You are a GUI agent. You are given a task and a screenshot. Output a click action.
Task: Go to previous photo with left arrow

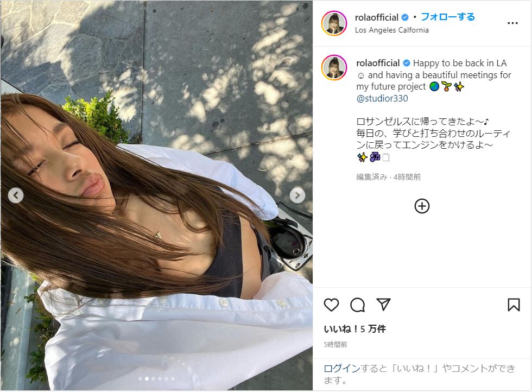click(16, 195)
